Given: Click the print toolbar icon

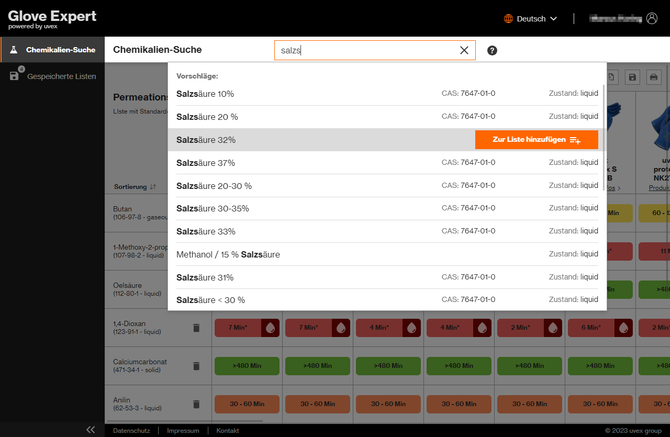Looking at the screenshot, I should point(653,77).
